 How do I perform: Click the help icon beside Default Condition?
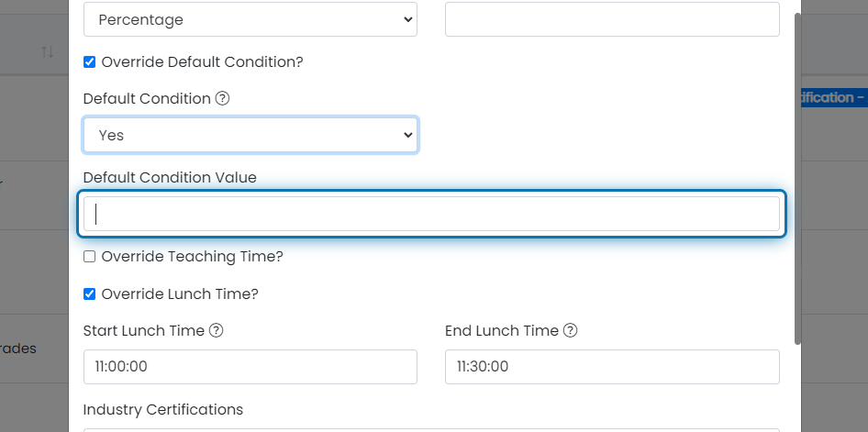[x=222, y=99]
